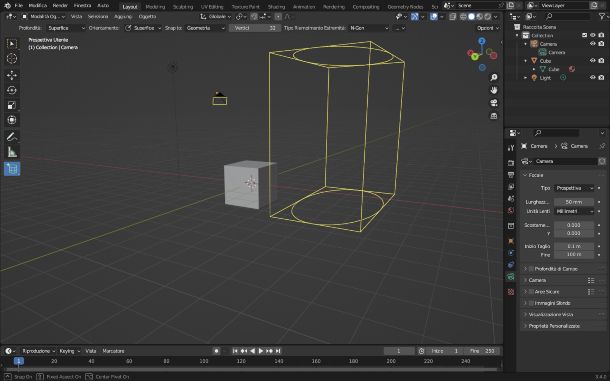Disable Cube in renders camera icon

pos(601,61)
